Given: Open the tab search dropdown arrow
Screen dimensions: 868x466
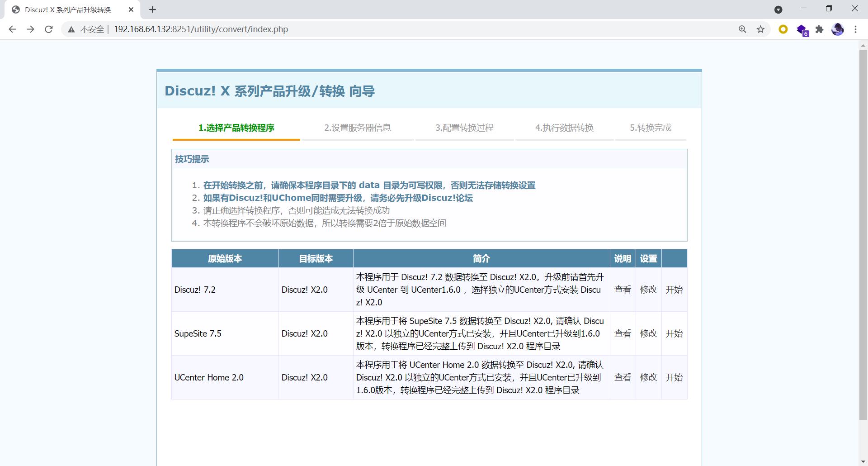Looking at the screenshot, I should pos(778,10).
